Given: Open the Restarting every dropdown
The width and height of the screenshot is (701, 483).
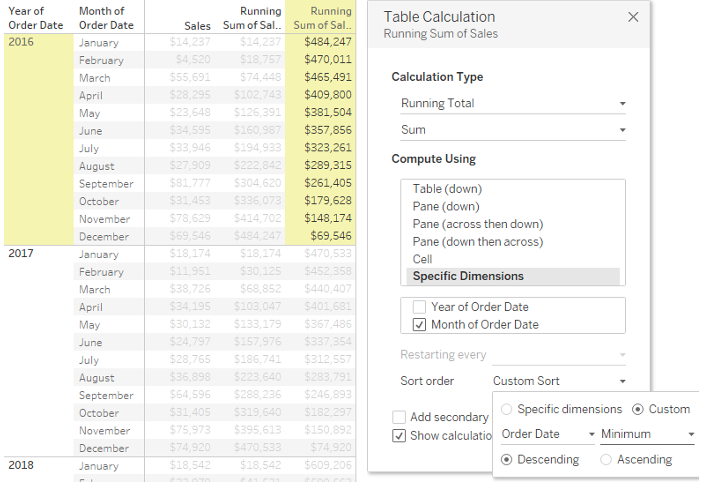Looking at the screenshot, I should click(559, 355).
